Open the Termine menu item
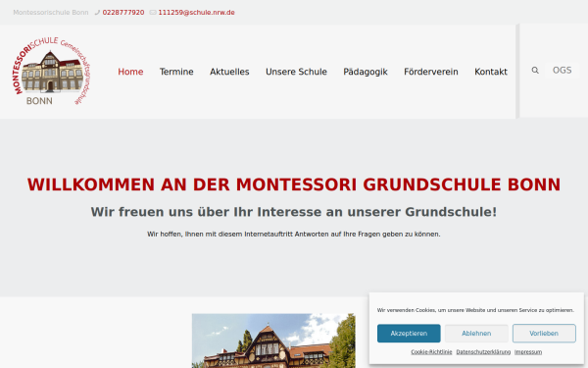 (x=176, y=72)
